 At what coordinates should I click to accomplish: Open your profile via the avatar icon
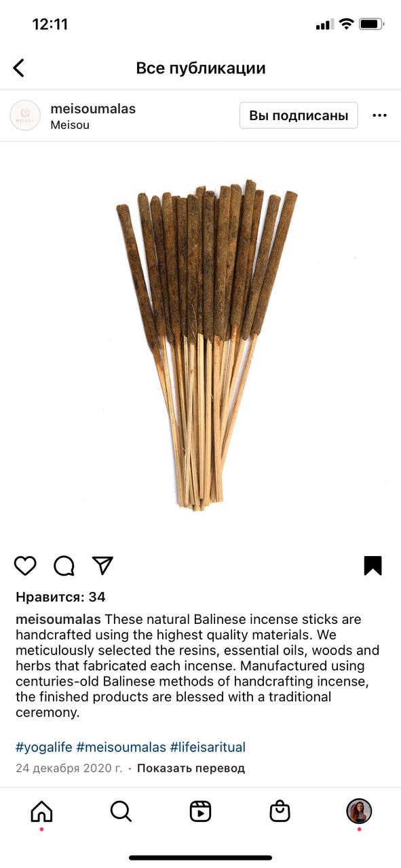[x=359, y=811]
